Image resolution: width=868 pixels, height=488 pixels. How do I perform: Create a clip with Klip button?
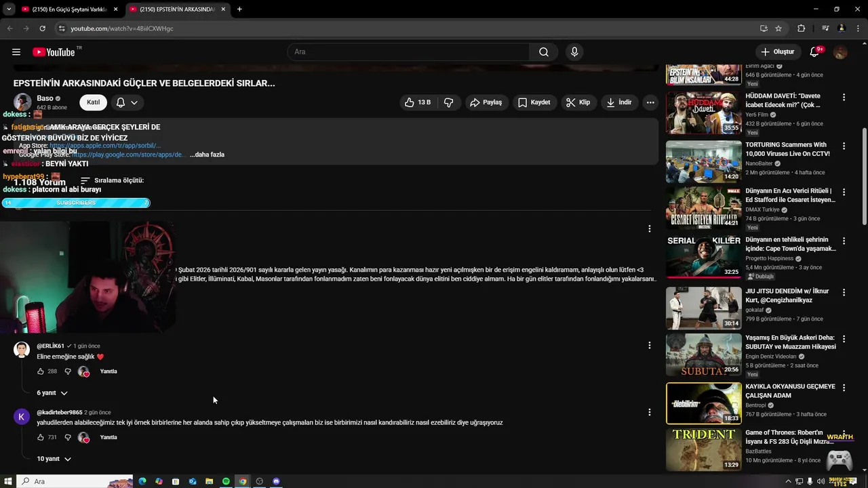(x=578, y=102)
